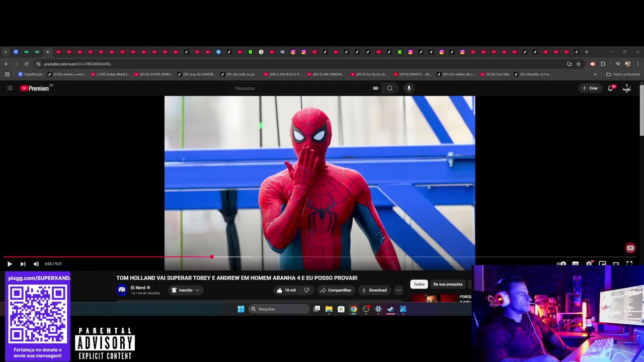Click the Download button
Viewport: 644px width, 362px height.
[374, 290]
